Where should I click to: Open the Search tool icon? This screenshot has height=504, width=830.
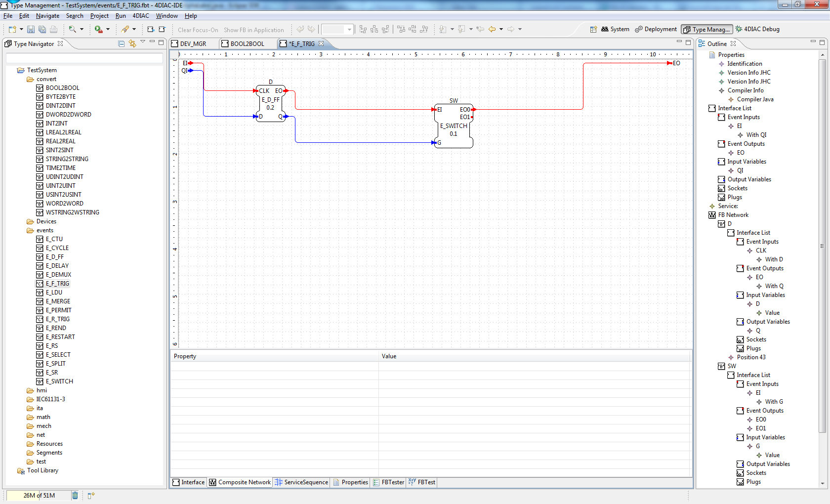point(73,30)
